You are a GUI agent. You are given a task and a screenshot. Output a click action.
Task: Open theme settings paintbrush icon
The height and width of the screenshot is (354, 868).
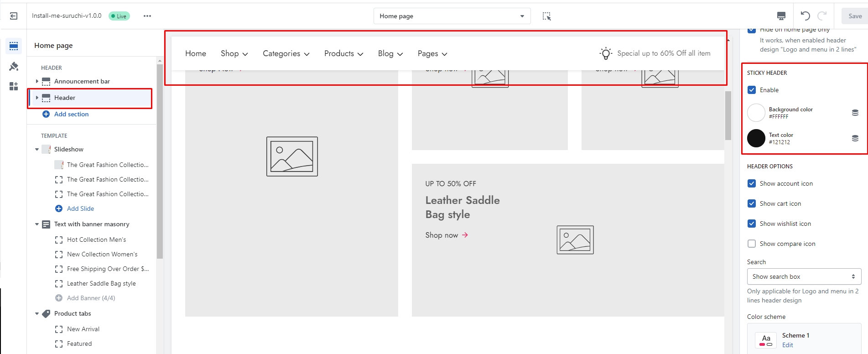pyautogui.click(x=14, y=67)
